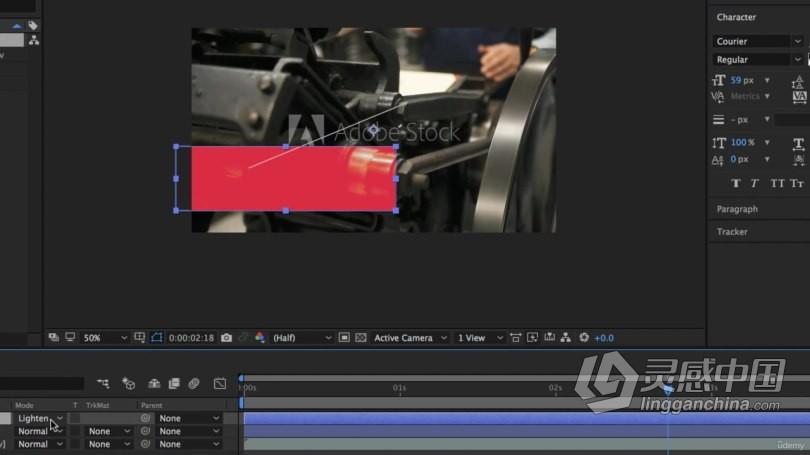Open grid and guide options
Image resolution: width=810 pixels, height=455 pixels.
click(139, 337)
